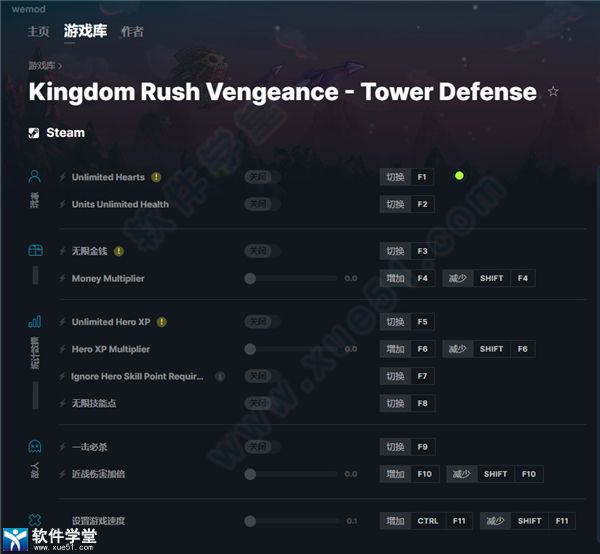The image size is (600, 554).
Task: Click warning icon beside Unlimited Hero XP
Action: (162, 322)
